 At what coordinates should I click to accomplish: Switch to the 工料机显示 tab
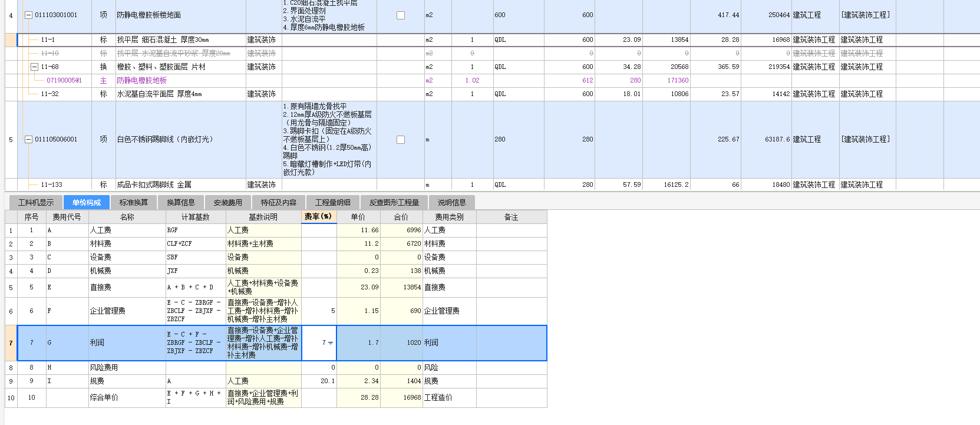click(36, 202)
